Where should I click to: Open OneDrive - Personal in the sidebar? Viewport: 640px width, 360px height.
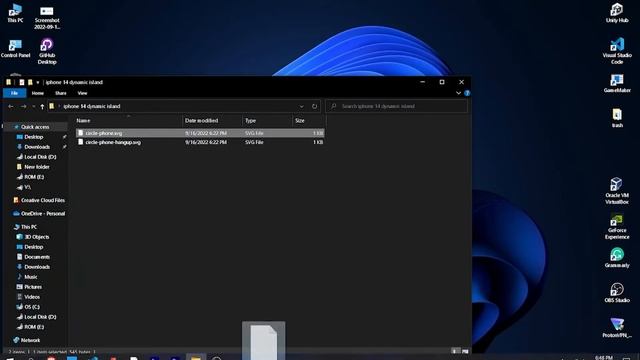(x=42, y=214)
